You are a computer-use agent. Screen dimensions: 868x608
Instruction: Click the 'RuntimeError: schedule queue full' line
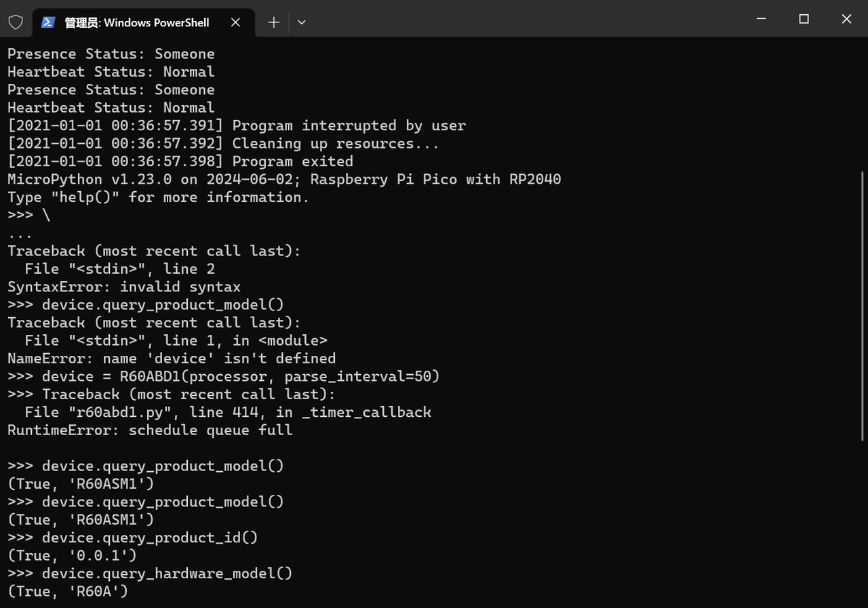pos(150,430)
